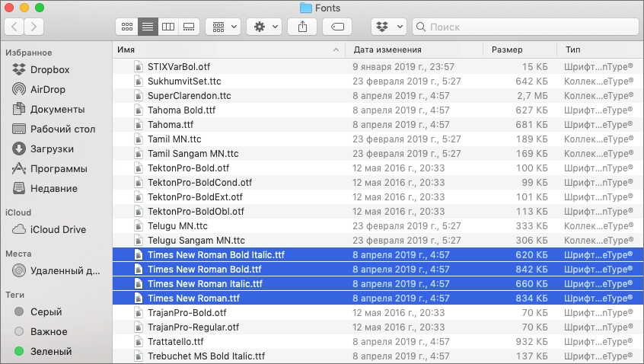The image size is (644, 364).
Task: Open Недавние in the sidebar
Action: click(53, 188)
